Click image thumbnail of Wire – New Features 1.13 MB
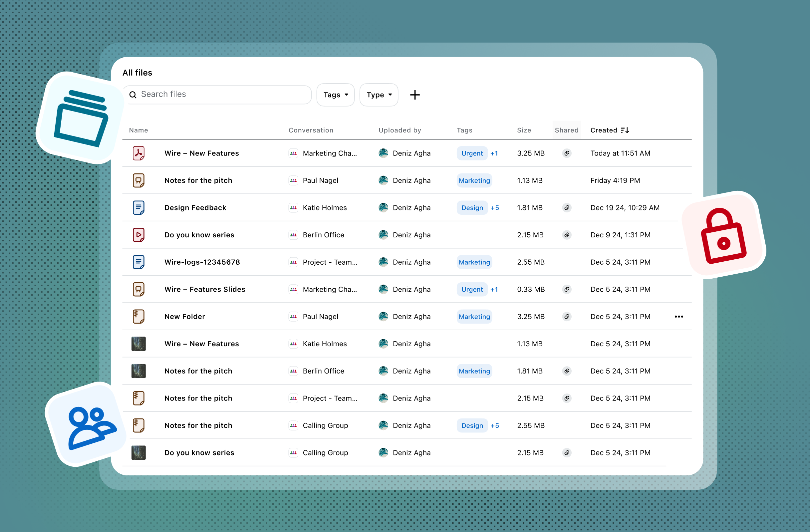This screenshot has height=532, width=810. [x=138, y=344]
